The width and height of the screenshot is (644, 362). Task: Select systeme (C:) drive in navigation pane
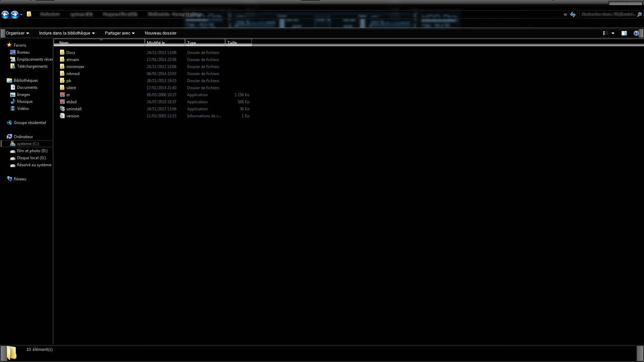click(28, 144)
